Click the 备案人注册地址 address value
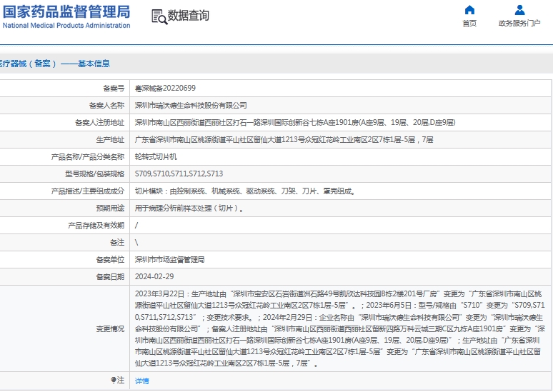 coord(295,122)
